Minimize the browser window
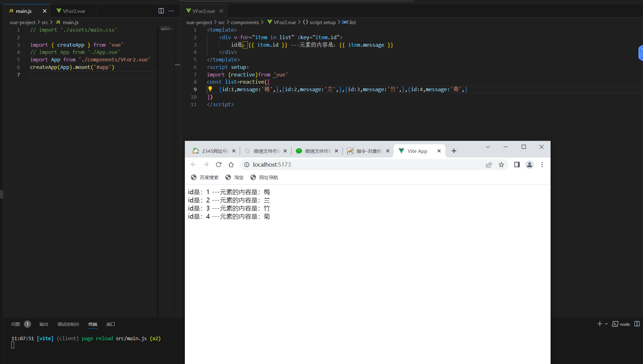Viewport: 643px width, 364px height. [x=505, y=147]
